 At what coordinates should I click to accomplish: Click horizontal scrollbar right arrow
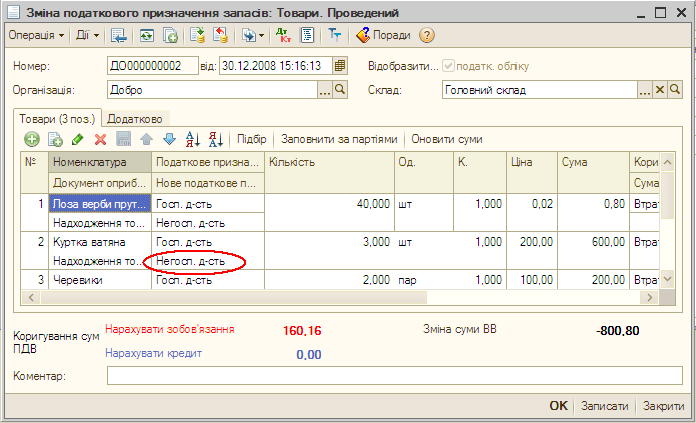pos(649,297)
